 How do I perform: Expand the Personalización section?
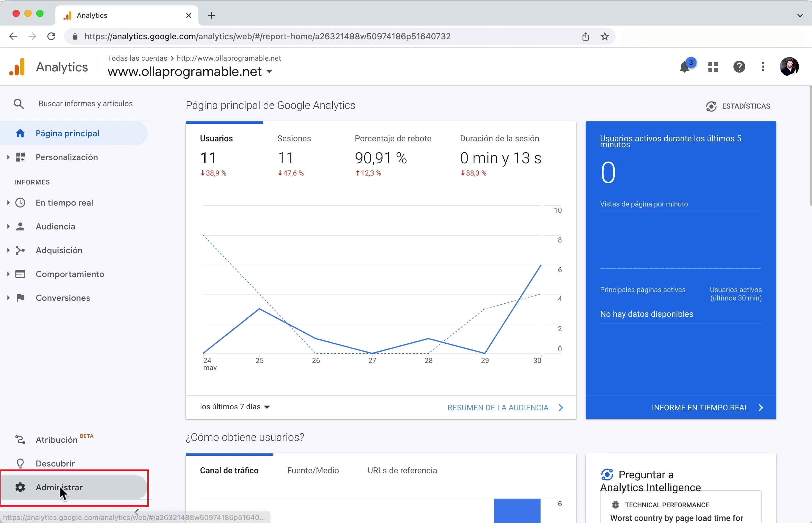tap(8, 157)
